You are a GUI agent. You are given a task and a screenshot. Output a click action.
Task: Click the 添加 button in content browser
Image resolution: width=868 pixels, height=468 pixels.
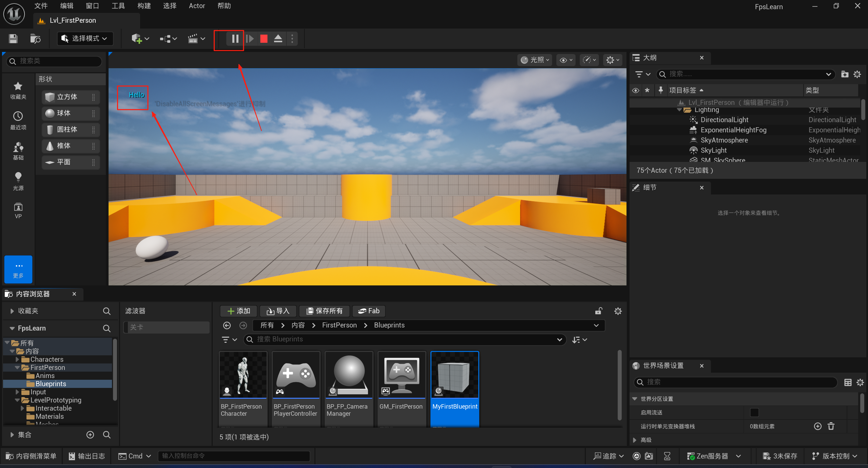point(238,311)
